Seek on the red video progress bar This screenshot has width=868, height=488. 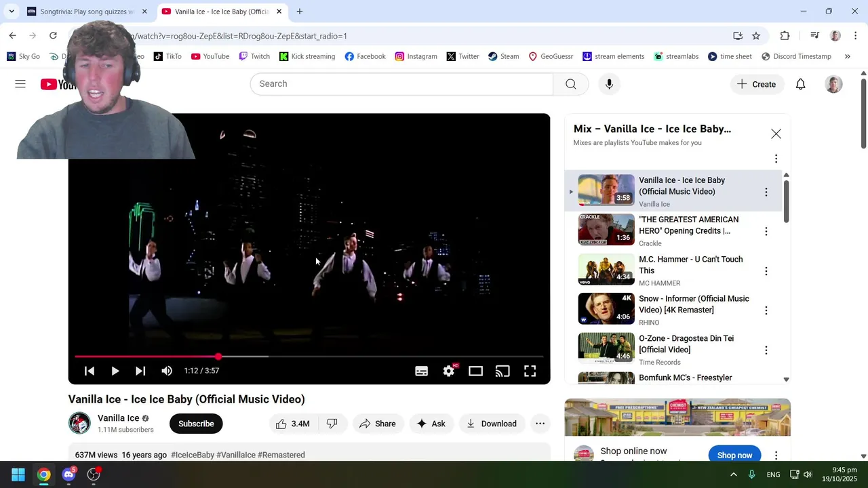[309, 357]
